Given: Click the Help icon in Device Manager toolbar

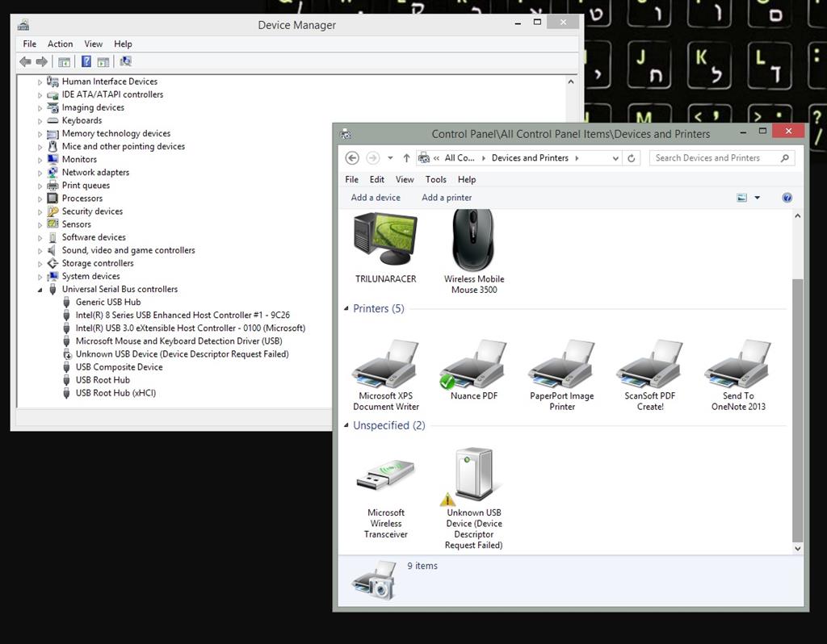Looking at the screenshot, I should (86, 61).
